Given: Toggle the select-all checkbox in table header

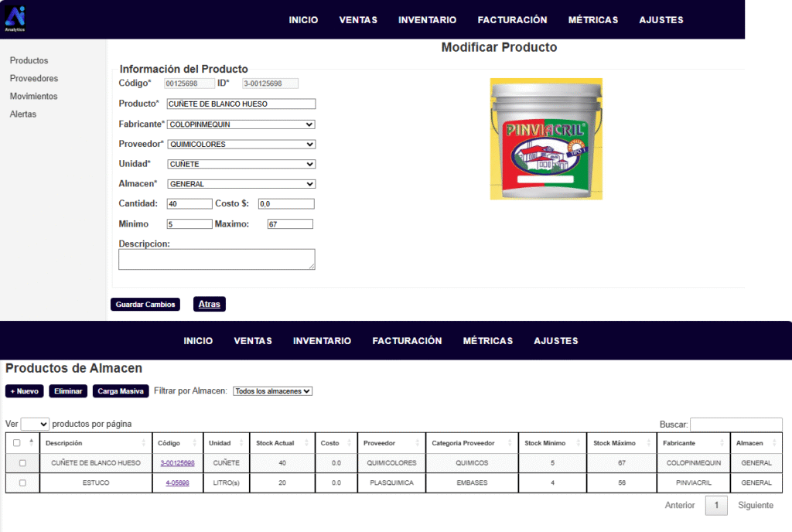Looking at the screenshot, I should tap(17, 443).
